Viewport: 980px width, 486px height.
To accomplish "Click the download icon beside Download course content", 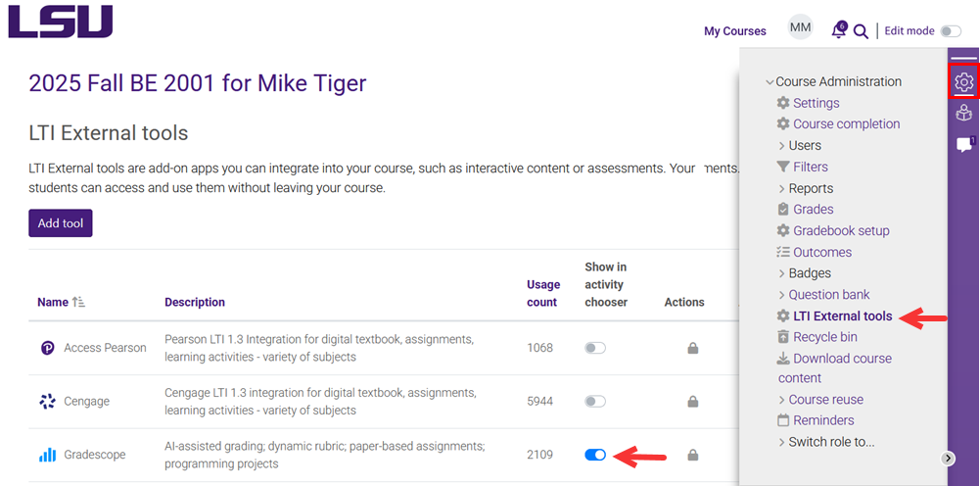I will pyautogui.click(x=783, y=359).
